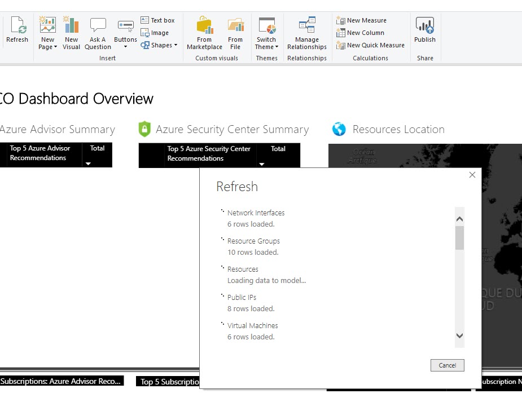Click the Azure Security Center Summary title
522x420 pixels.
coord(233,129)
